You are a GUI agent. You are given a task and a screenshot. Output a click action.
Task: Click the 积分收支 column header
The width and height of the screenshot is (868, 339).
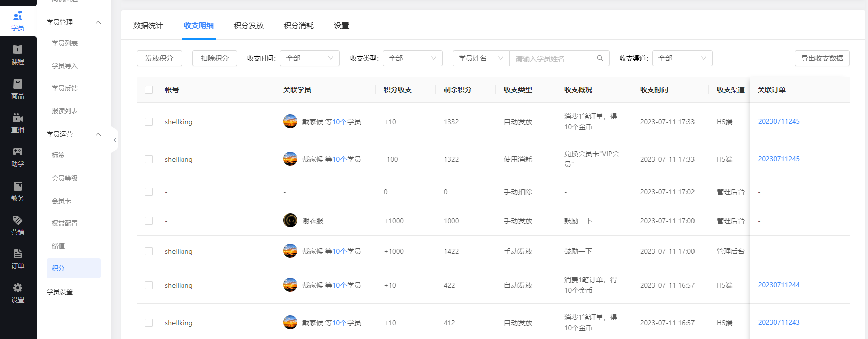398,90
